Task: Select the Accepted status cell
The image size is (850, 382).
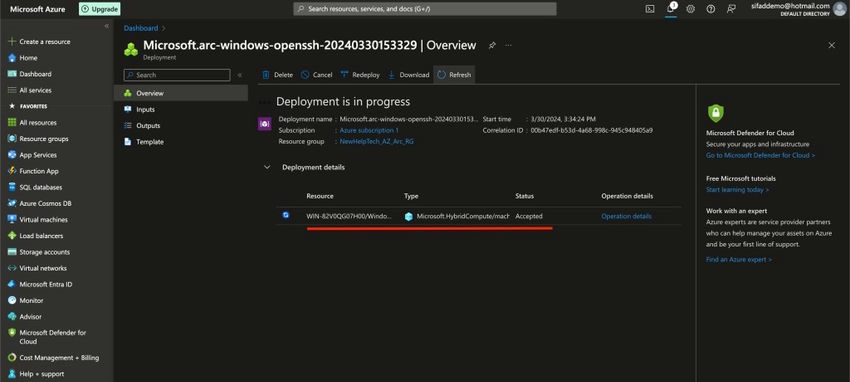Action: pyautogui.click(x=529, y=216)
